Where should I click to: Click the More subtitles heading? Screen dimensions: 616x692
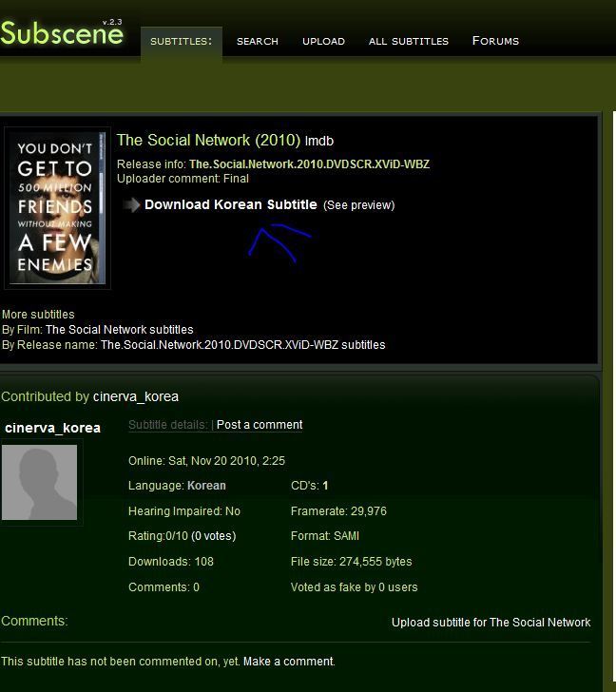tap(38, 315)
